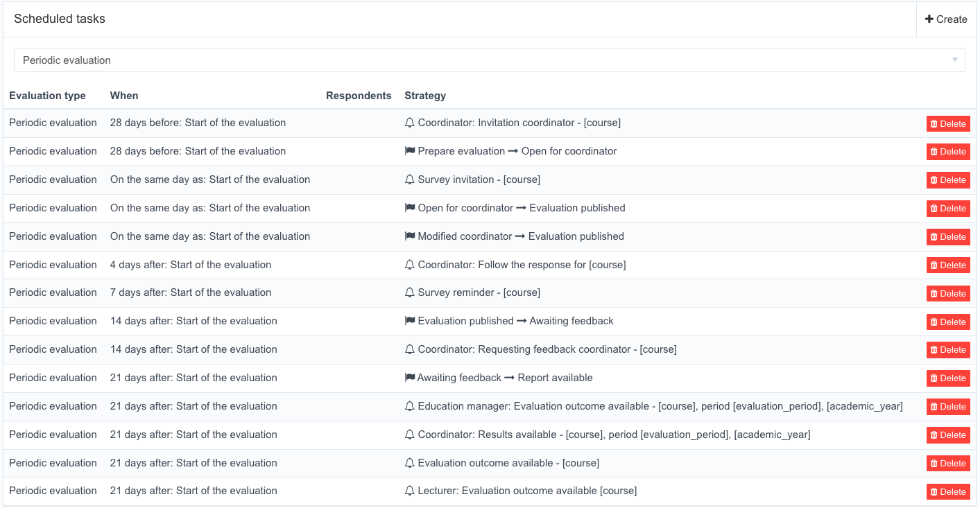Image resolution: width=980 pixels, height=508 pixels.
Task: Click bell icon beside Requesting feedback coordinator
Action: [x=409, y=349]
